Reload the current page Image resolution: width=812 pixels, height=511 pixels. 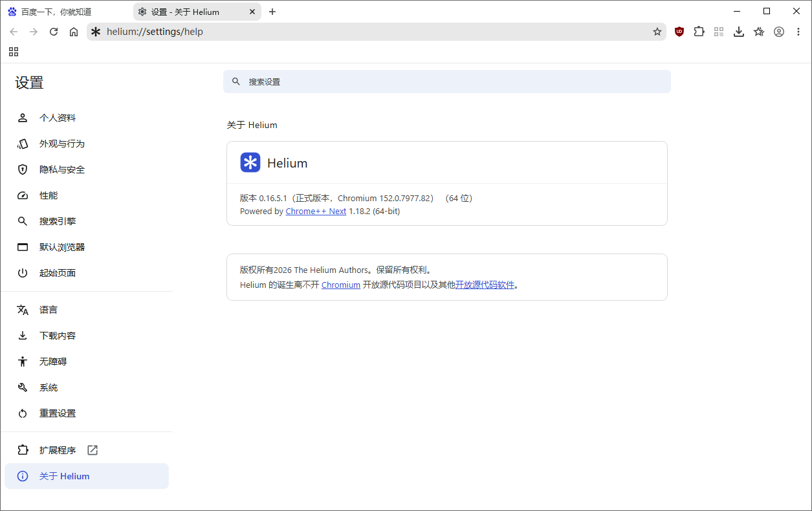[x=54, y=32]
